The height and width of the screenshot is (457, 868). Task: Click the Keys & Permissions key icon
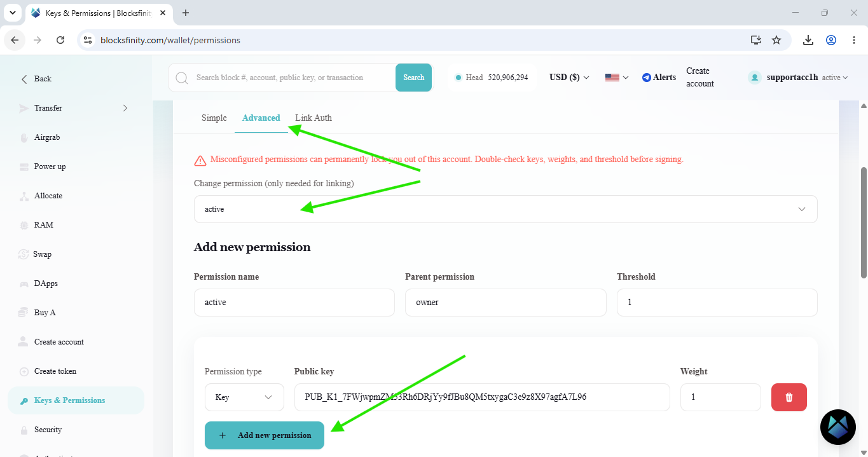tap(24, 400)
